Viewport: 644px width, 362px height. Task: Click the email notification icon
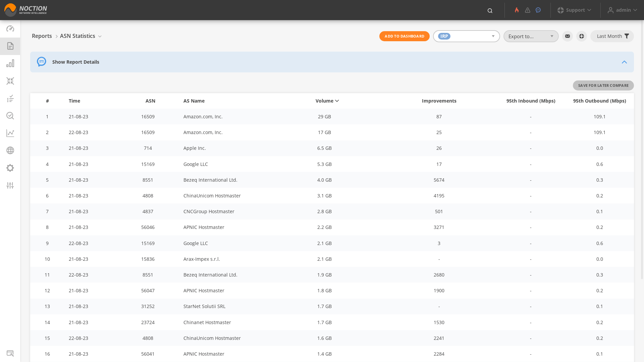[568, 36]
